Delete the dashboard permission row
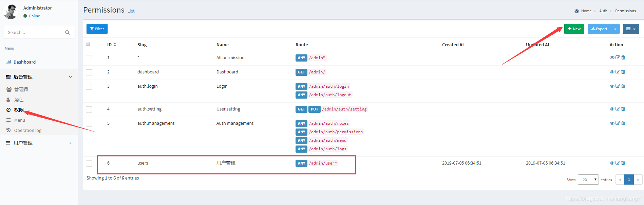The image size is (644, 205). pos(623,72)
